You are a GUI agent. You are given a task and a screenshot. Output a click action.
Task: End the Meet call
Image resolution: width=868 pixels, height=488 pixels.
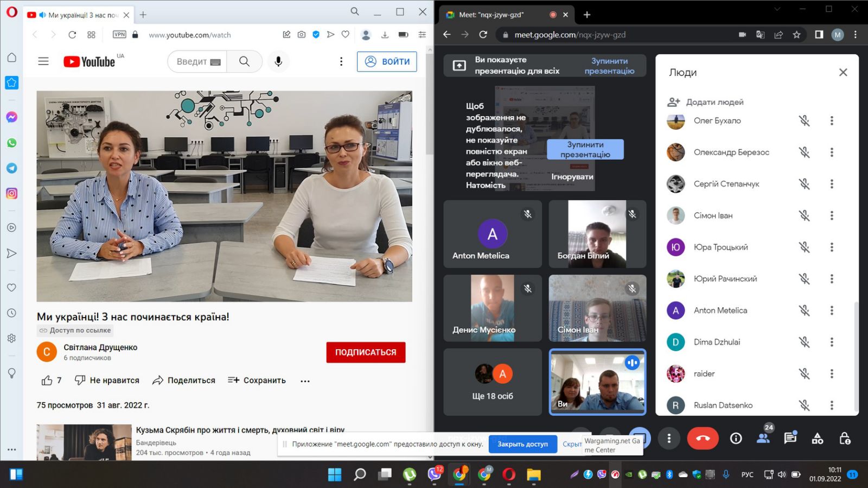pyautogui.click(x=703, y=438)
